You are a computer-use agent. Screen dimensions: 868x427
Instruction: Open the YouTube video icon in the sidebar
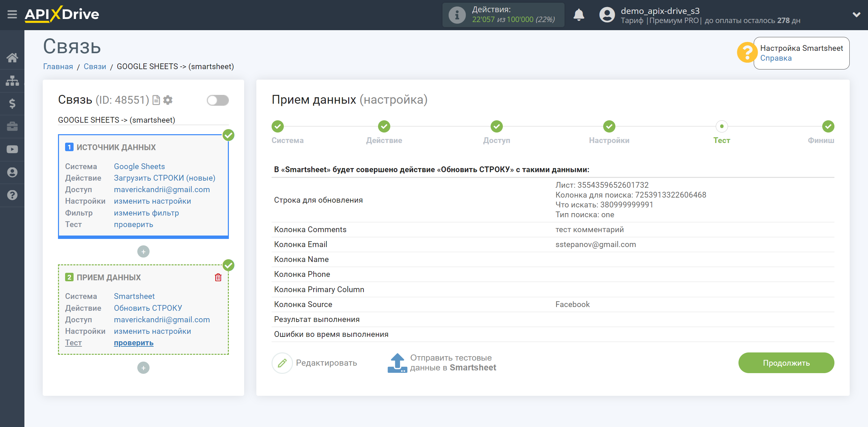point(12,149)
